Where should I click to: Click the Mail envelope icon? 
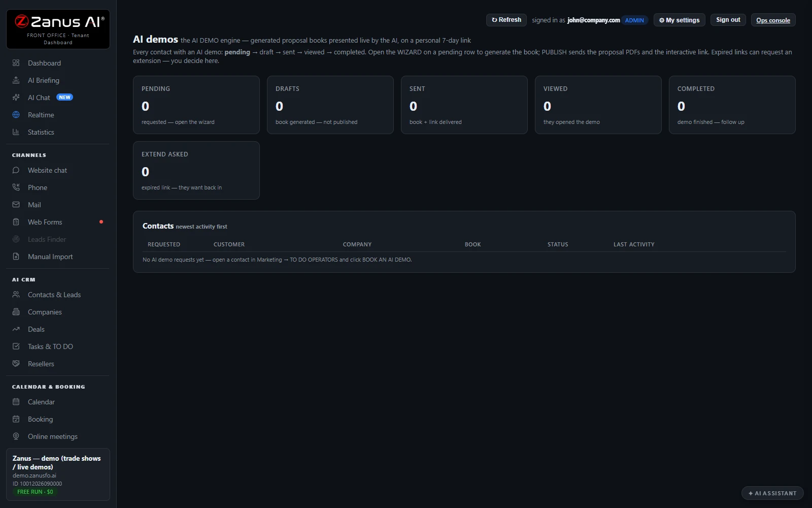pos(16,205)
